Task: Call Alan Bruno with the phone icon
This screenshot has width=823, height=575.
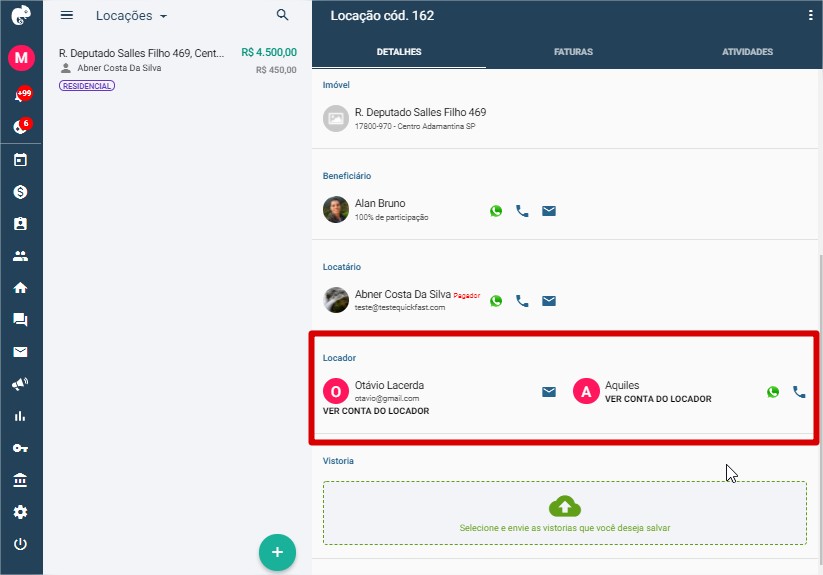Action: coord(522,211)
